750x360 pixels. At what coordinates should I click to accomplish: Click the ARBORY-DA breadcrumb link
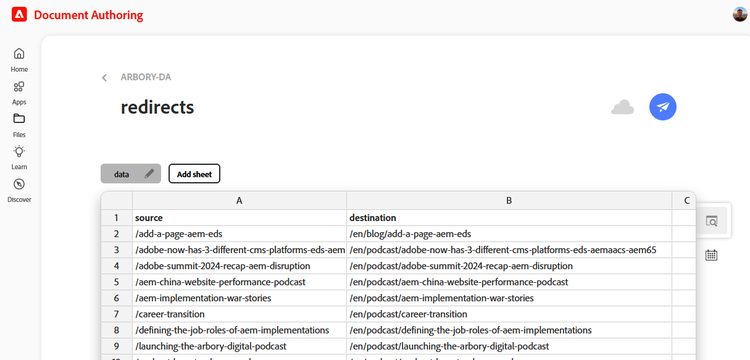[146, 77]
